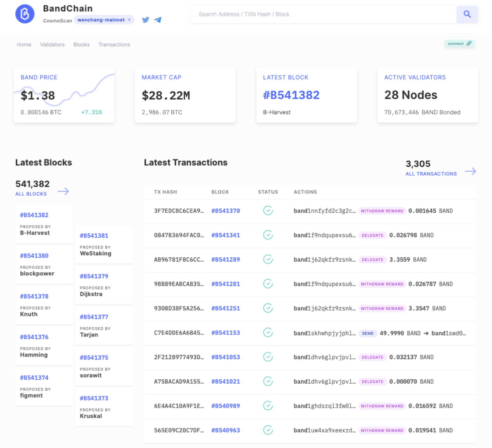Go to the Validators page

(52, 44)
